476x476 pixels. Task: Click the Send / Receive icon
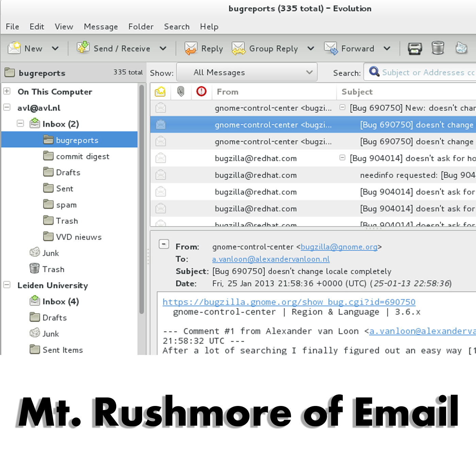83,48
